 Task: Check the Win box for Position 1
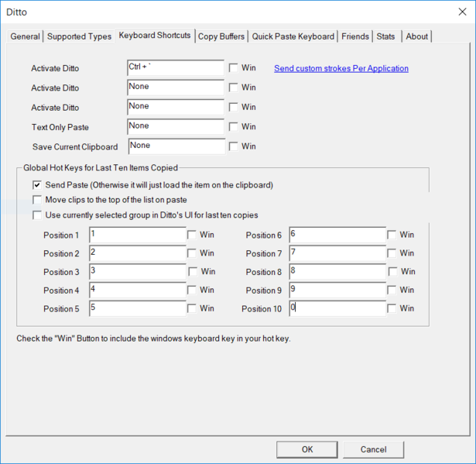click(191, 235)
